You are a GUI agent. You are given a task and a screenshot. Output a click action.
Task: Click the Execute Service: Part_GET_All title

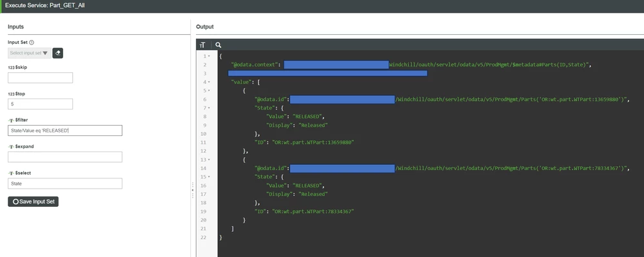point(44,6)
